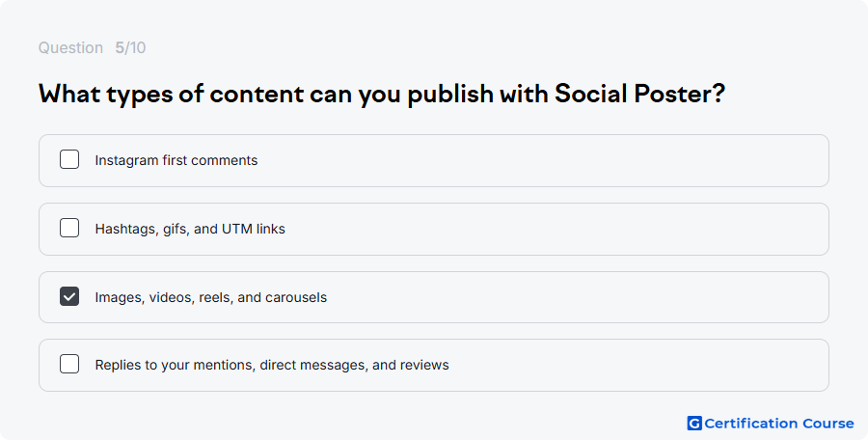This screenshot has width=868, height=440.
Task: Click the 'Question' label text
Action: (70, 47)
